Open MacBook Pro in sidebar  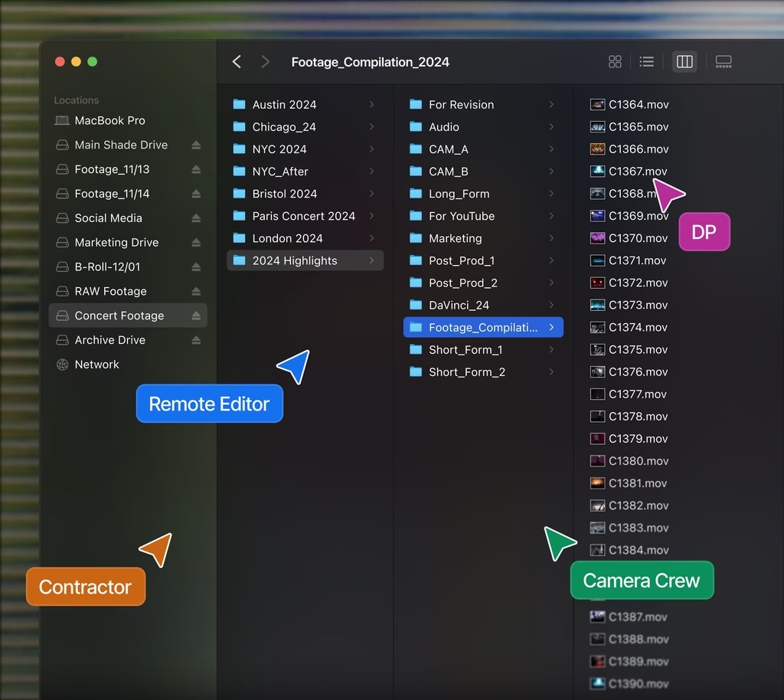click(x=128, y=120)
